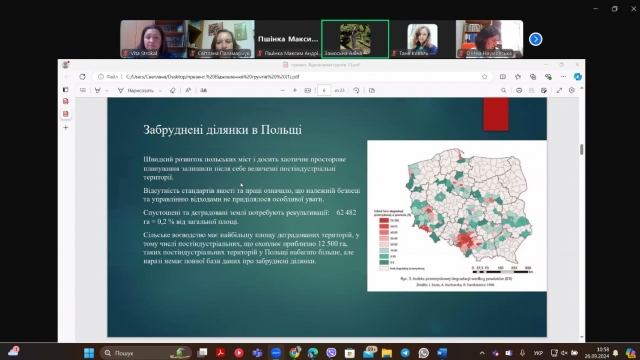Open the PDF search magnifier
Screen dimensions: 640x360
point(503,90)
